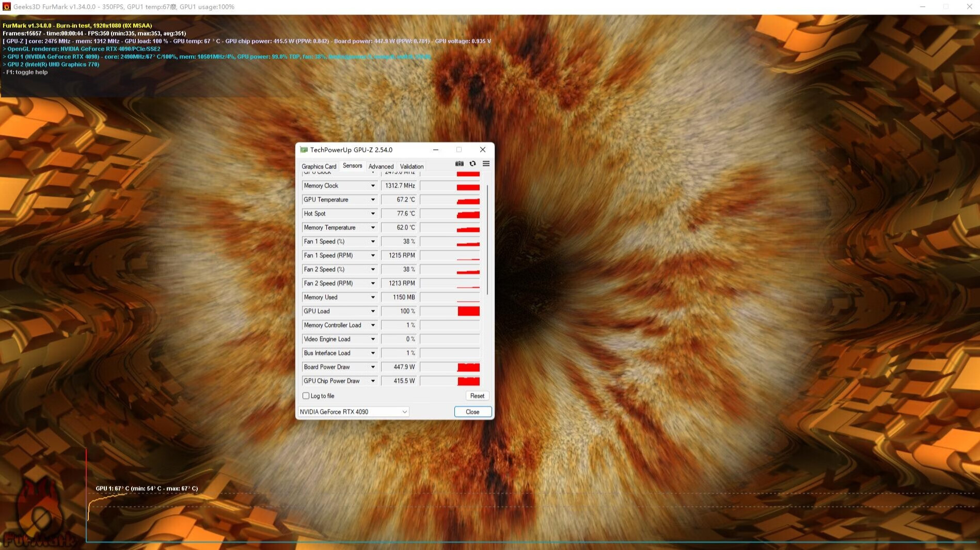
Task: Select the Sensors tab
Action: [x=352, y=166]
